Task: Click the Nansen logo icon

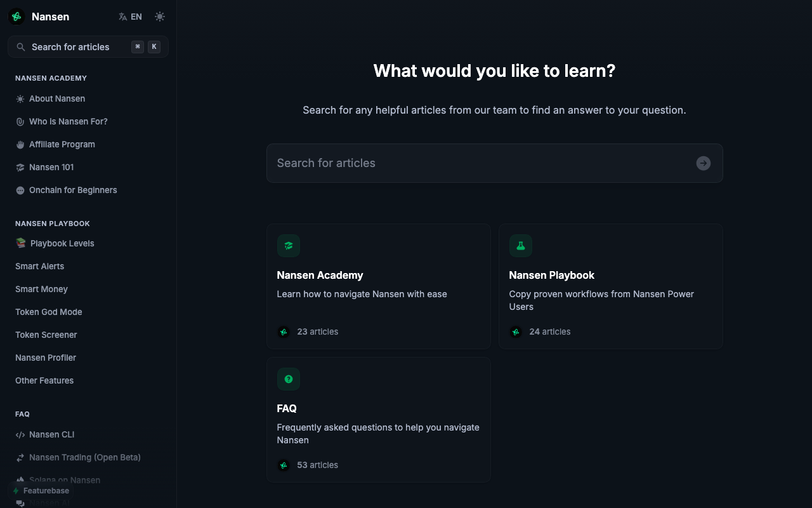Action: click(x=17, y=17)
